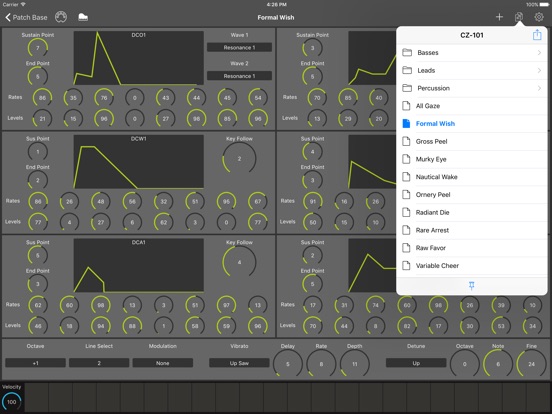Click DCW1 first Rates knob
Screen dimensions: 552x414
click(38, 202)
